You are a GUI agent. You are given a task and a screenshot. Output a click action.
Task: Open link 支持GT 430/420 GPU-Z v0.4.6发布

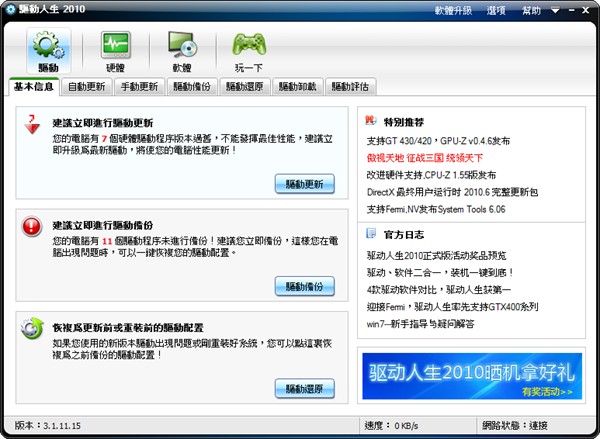tap(438, 141)
